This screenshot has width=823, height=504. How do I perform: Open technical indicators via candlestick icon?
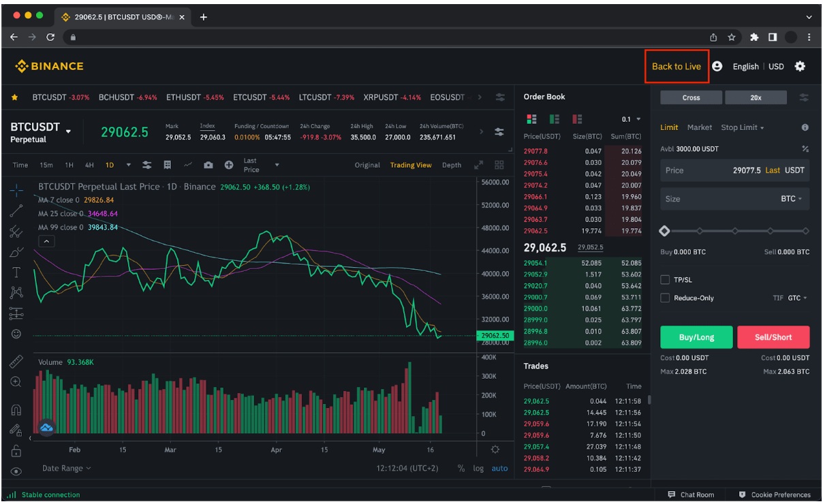tap(168, 165)
